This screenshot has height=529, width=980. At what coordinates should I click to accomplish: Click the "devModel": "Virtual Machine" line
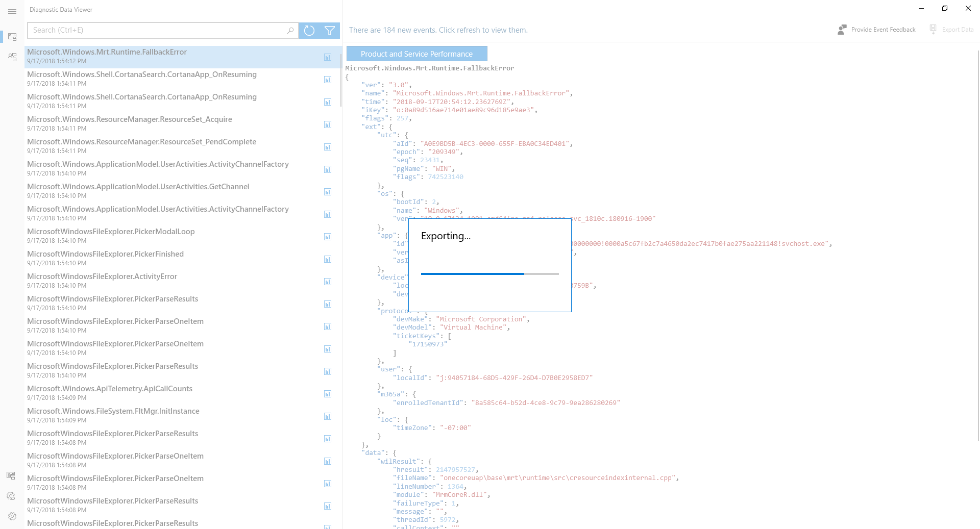[x=451, y=328]
